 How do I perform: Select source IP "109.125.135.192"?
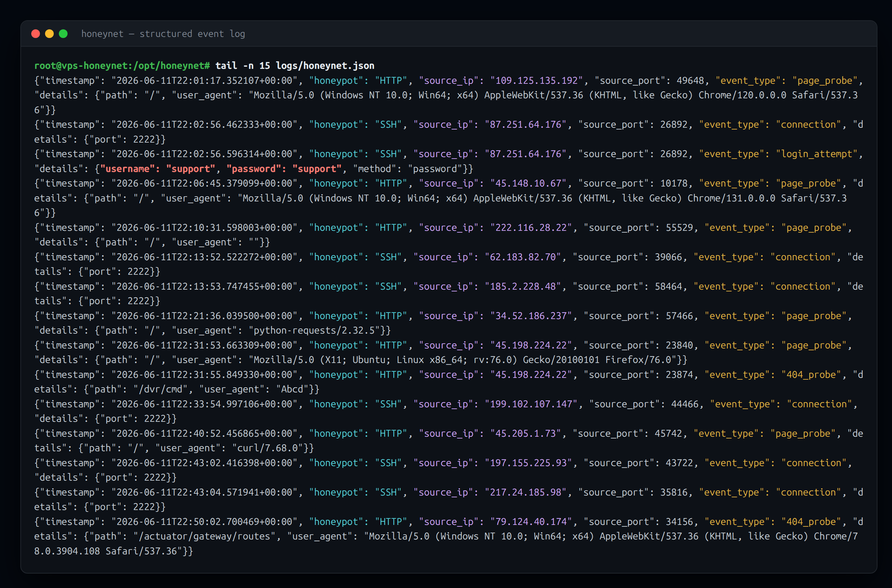click(x=537, y=81)
